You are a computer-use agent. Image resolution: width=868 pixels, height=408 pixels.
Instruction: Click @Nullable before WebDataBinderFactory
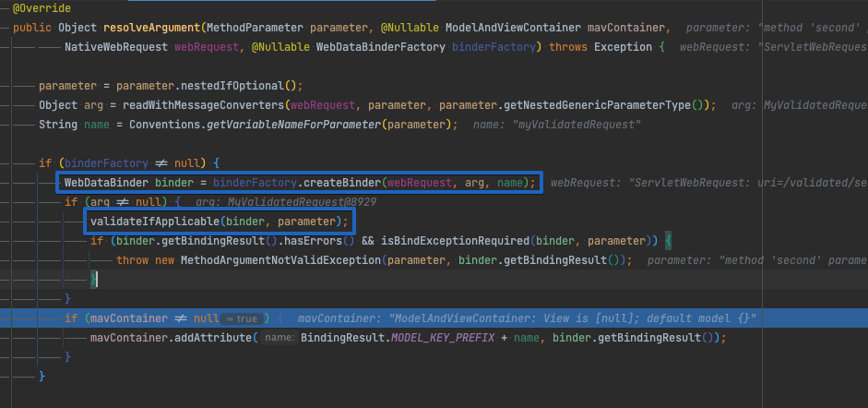point(280,47)
